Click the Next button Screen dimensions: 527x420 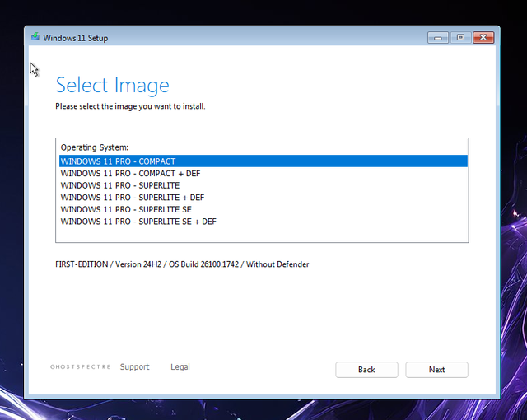[436, 370]
